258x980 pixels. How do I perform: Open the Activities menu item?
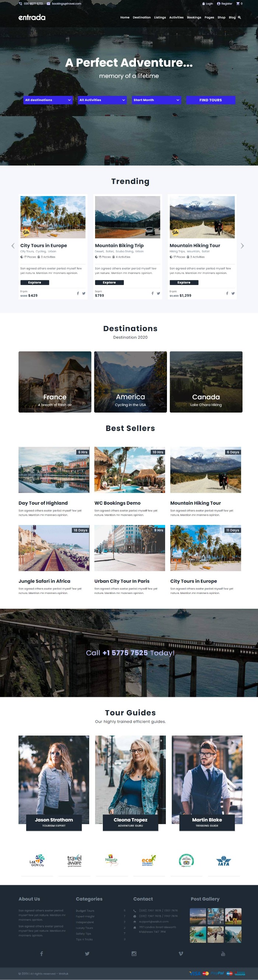(x=176, y=17)
